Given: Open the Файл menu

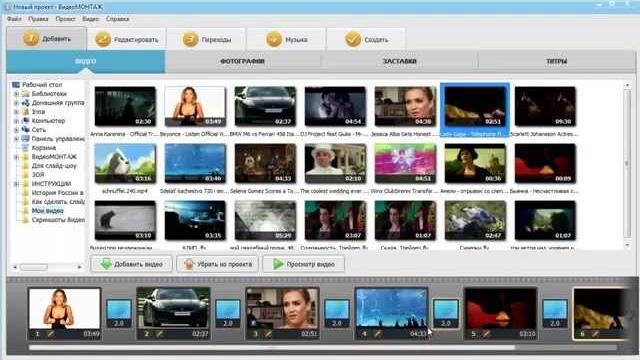Looking at the screenshot, I should 14,19.
